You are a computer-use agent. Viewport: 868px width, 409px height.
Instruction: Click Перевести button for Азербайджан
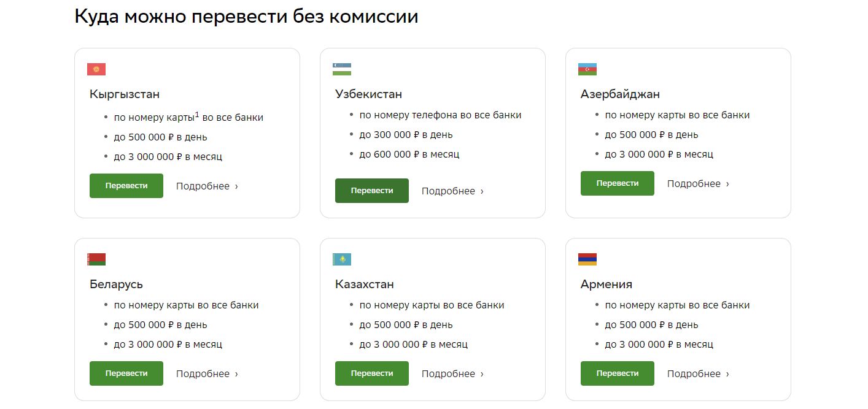[618, 183]
